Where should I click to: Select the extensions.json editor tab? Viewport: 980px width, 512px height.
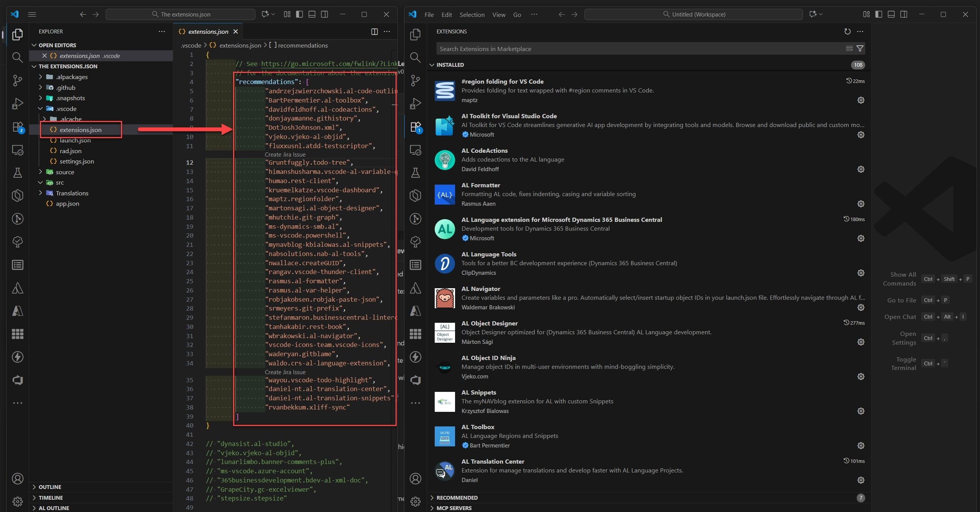[208, 31]
